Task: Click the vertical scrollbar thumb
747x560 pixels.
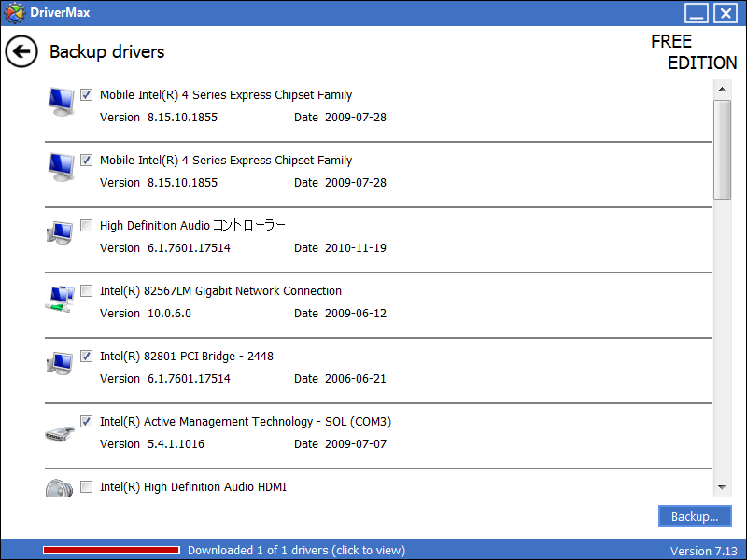Action: 722,149
